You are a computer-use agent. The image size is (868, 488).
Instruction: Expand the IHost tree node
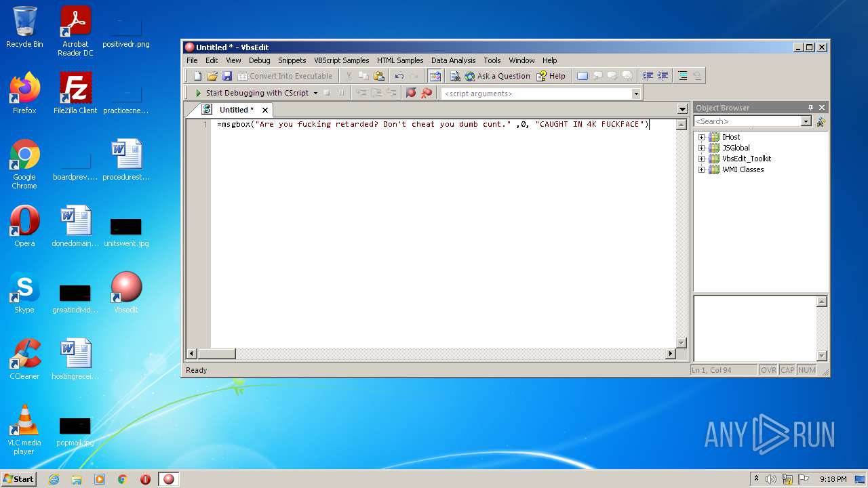(701, 137)
